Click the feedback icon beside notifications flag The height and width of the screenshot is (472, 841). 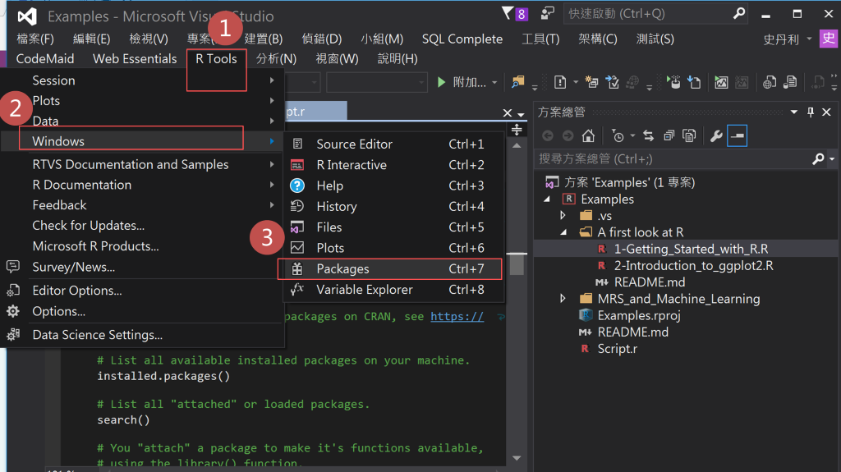(547, 13)
